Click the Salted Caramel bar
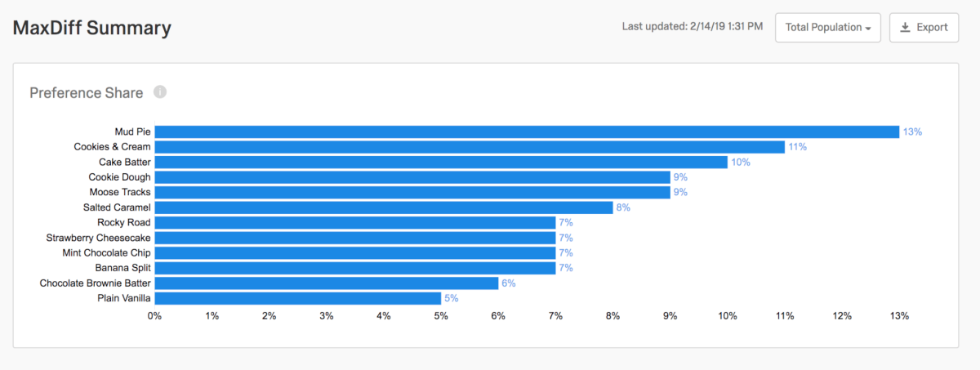Screen dimensions: 980x370 [x=384, y=207]
